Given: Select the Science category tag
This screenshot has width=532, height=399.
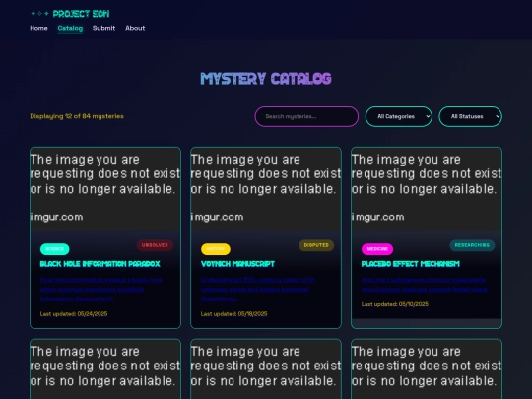Looking at the screenshot, I should point(54,249).
